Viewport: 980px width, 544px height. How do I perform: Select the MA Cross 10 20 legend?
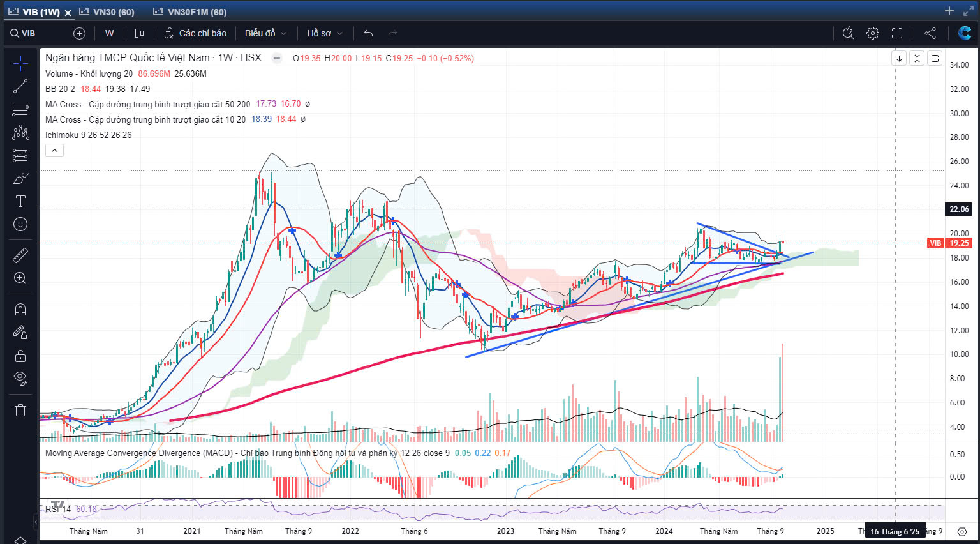(x=145, y=119)
